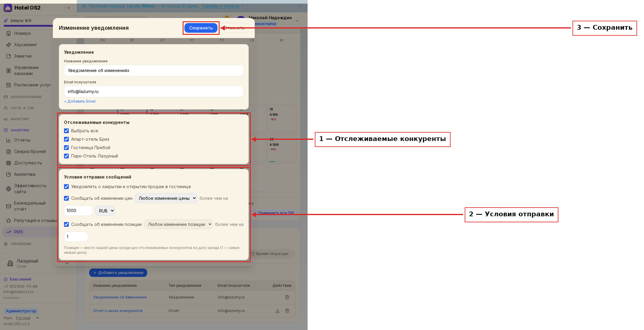Click the Еженедельный отчёт envelope icon

pos(8,206)
